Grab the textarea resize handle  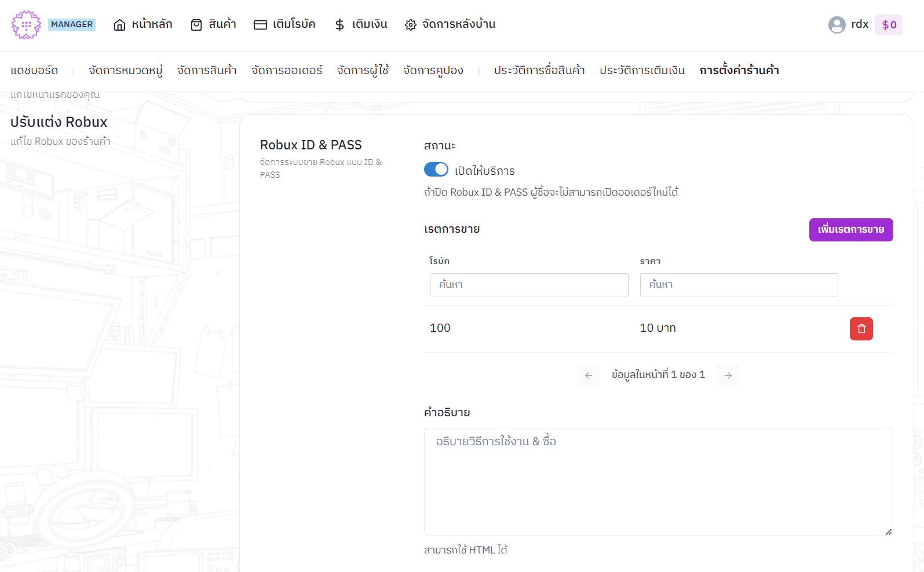tap(889, 531)
